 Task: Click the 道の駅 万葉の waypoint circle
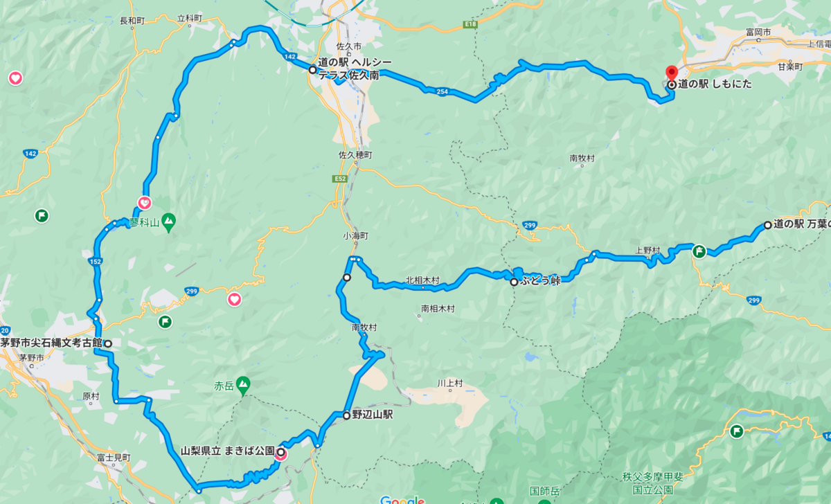pos(767,225)
